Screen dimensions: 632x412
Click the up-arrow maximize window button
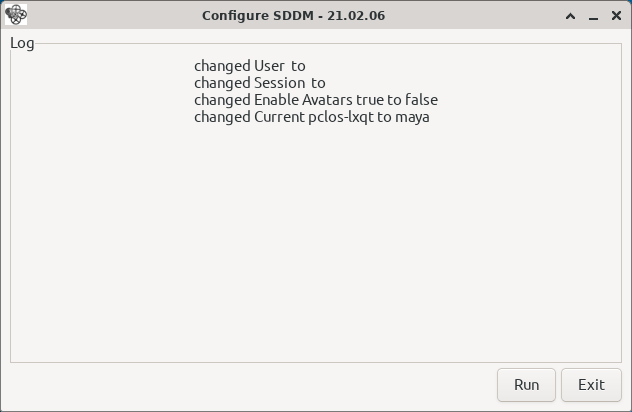(x=570, y=16)
